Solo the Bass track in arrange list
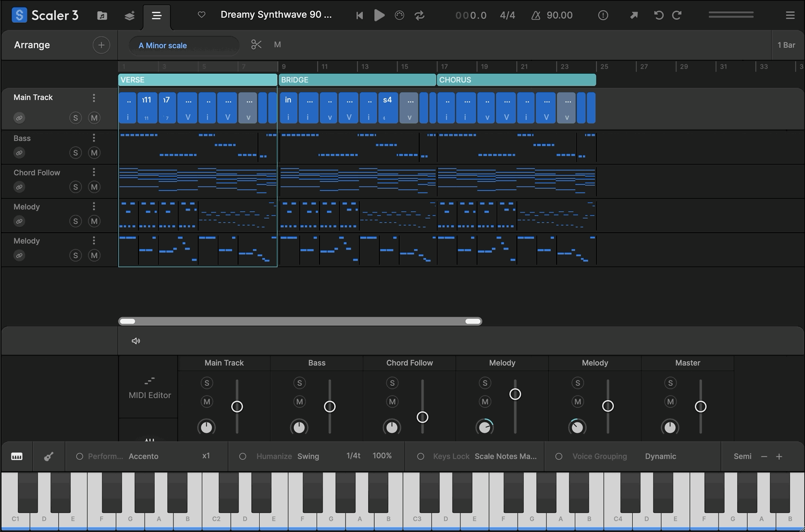The width and height of the screenshot is (805, 532). [x=75, y=153]
